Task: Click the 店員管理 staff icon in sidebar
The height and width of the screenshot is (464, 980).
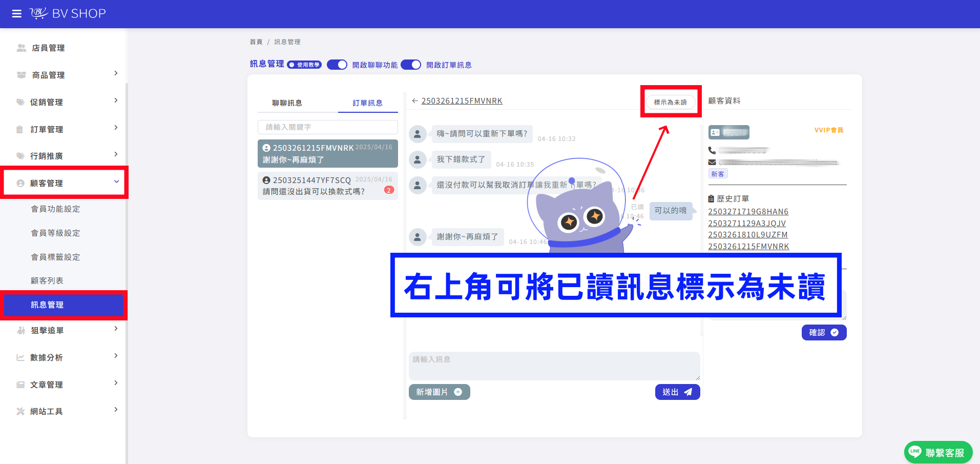Action: (x=22, y=48)
